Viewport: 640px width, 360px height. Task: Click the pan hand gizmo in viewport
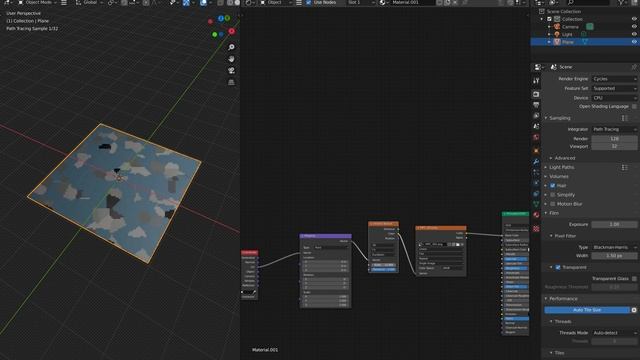point(231,59)
